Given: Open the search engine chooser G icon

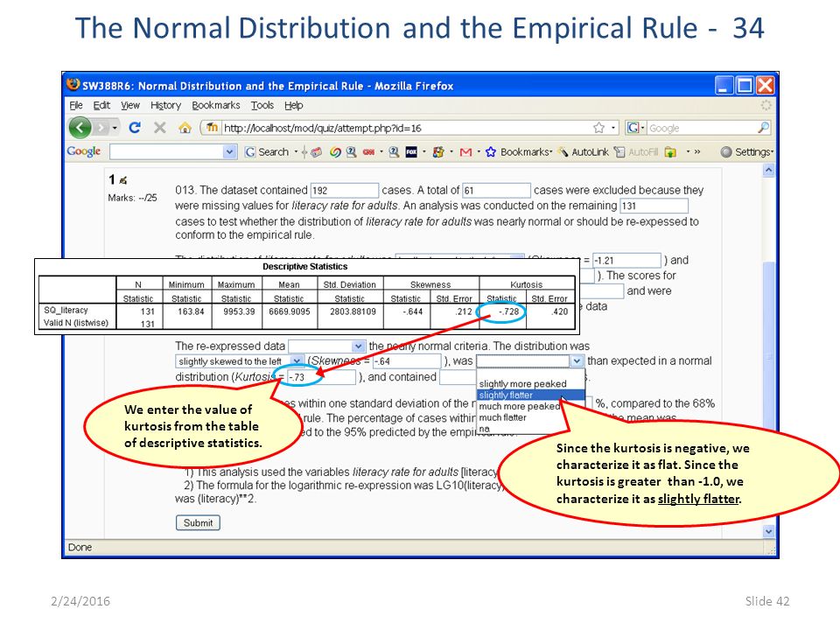Looking at the screenshot, I should (x=635, y=128).
